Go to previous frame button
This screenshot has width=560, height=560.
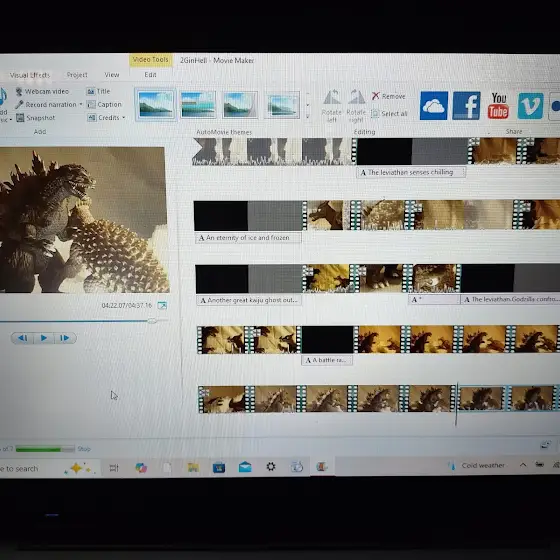(22, 338)
